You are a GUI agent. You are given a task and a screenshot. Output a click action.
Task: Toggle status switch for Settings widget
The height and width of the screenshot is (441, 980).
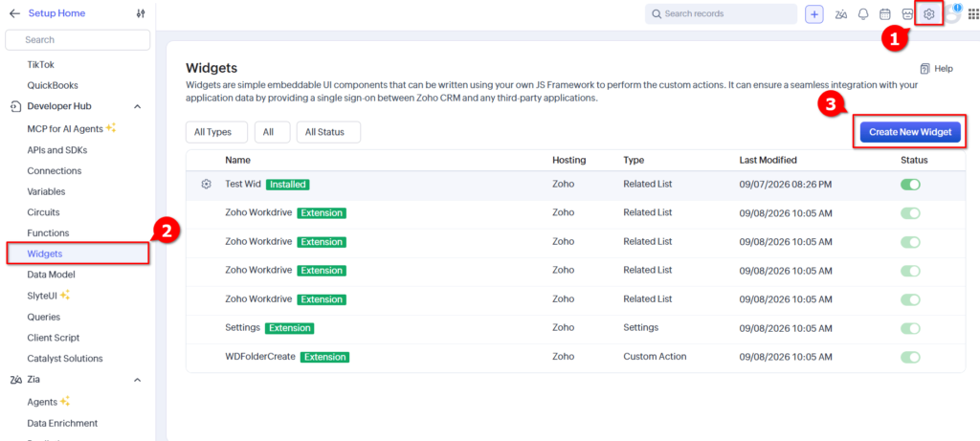pos(911,328)
